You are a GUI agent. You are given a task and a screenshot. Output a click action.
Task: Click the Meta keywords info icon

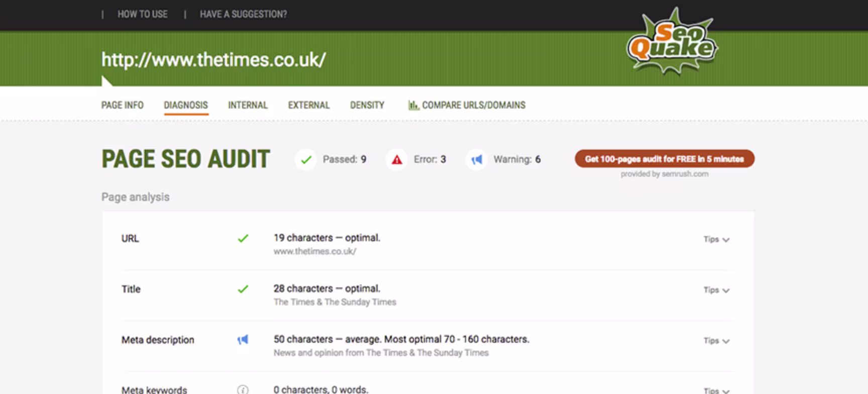click(243, 389)
